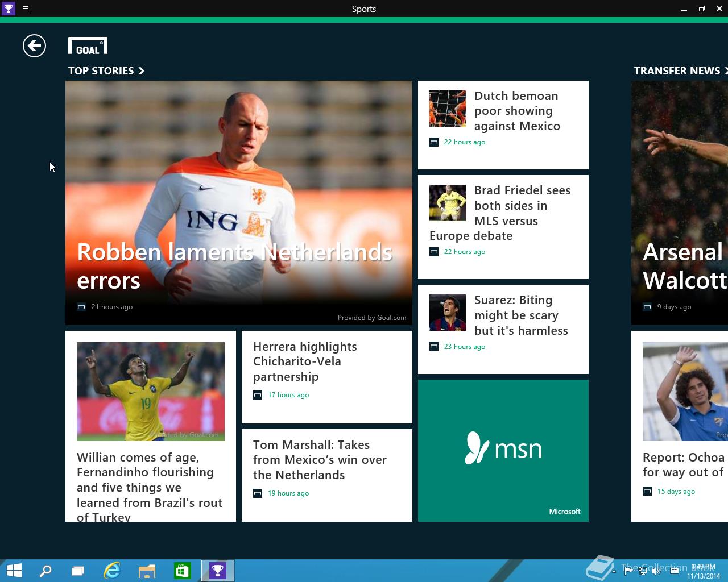Screen dimensions: 728x582
Task: Click the Goal source icon beside 17 hours ago
Action: click(258, 395)
